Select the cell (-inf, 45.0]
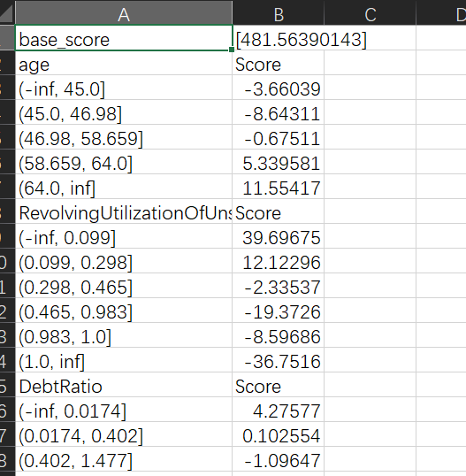 [124, 88]
